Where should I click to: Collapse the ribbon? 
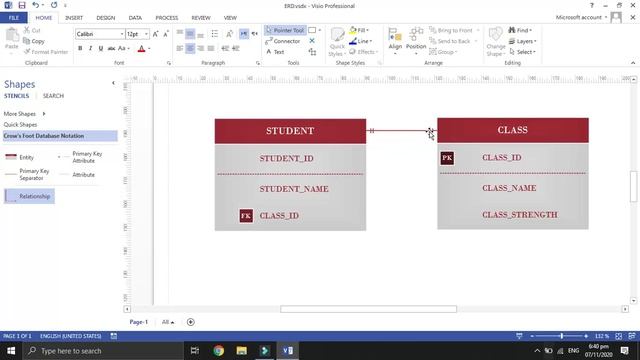(633, 63)
